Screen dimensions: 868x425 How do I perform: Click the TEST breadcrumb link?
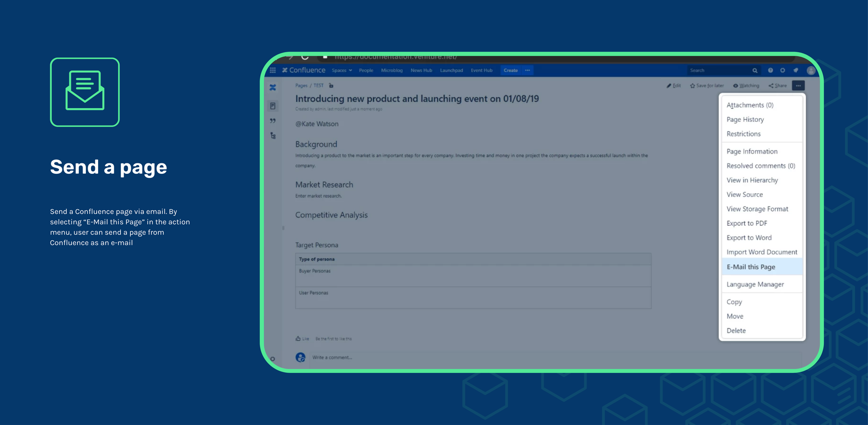319,85
